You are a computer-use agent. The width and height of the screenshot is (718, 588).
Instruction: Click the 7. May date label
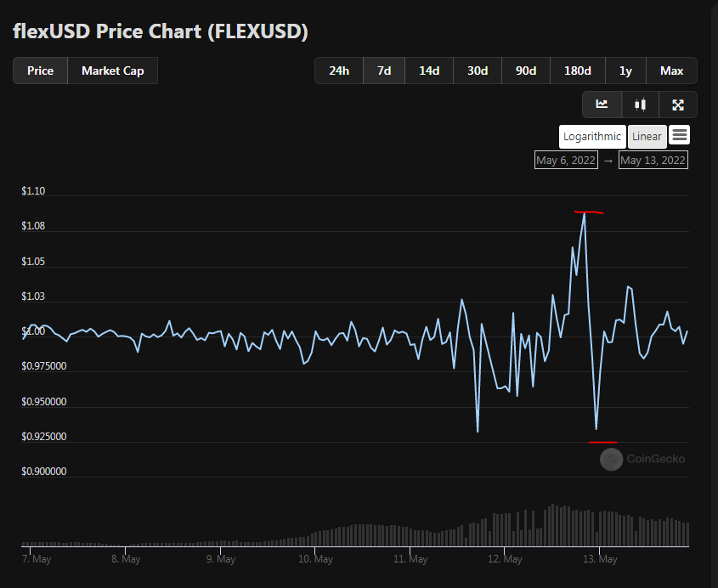pos(37,559)
